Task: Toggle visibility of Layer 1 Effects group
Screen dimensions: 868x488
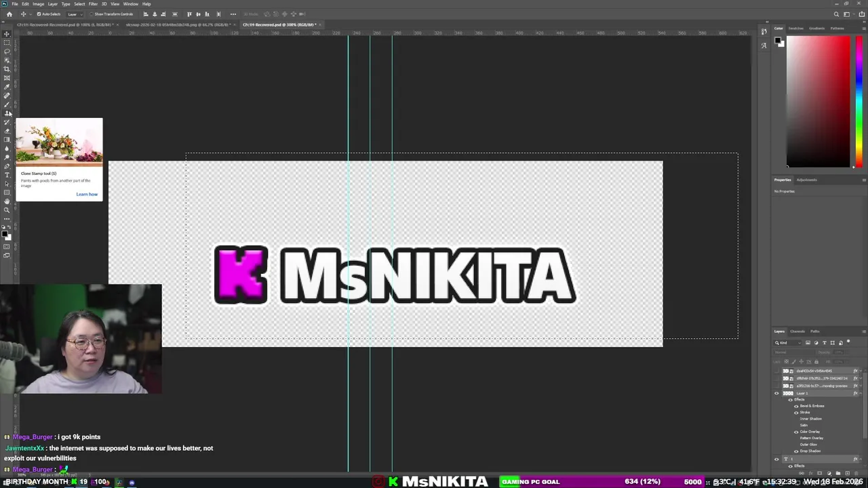Action: (x=790, y=399)
